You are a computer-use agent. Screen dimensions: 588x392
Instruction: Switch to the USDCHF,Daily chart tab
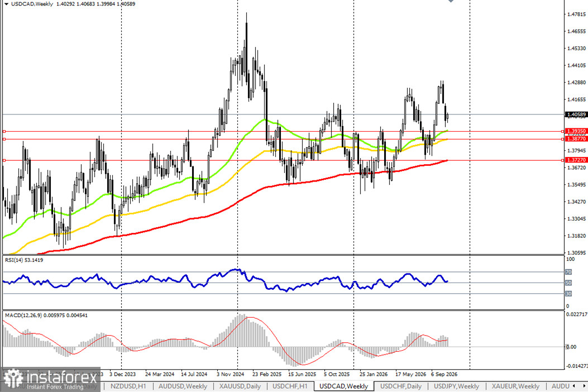[x=400, y=386]
